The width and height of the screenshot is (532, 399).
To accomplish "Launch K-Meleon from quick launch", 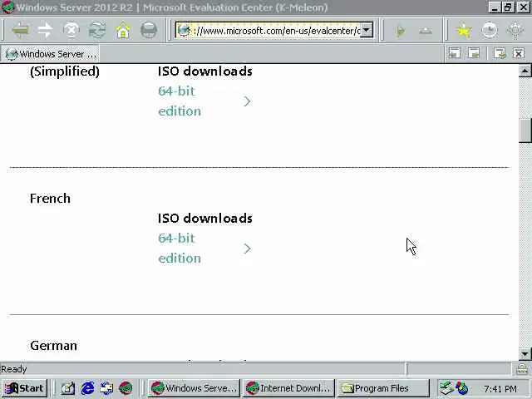I will pos(126,388).
